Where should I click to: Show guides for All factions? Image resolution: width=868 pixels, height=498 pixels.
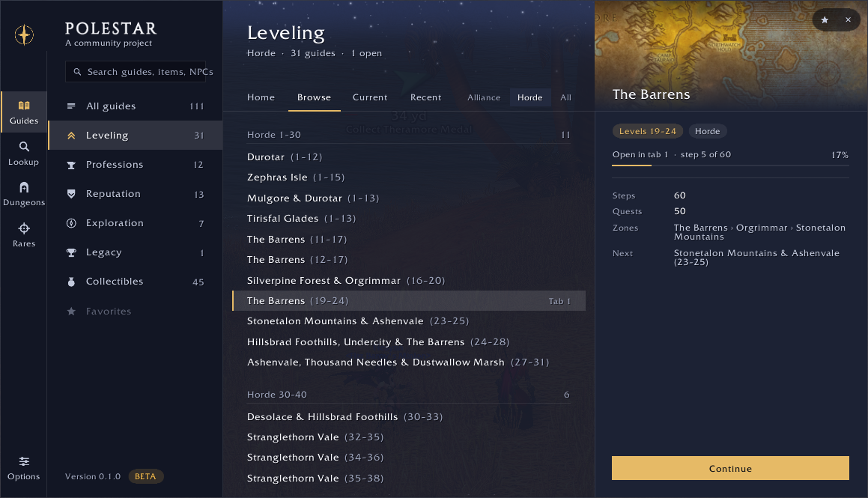(x=565, y=97)
